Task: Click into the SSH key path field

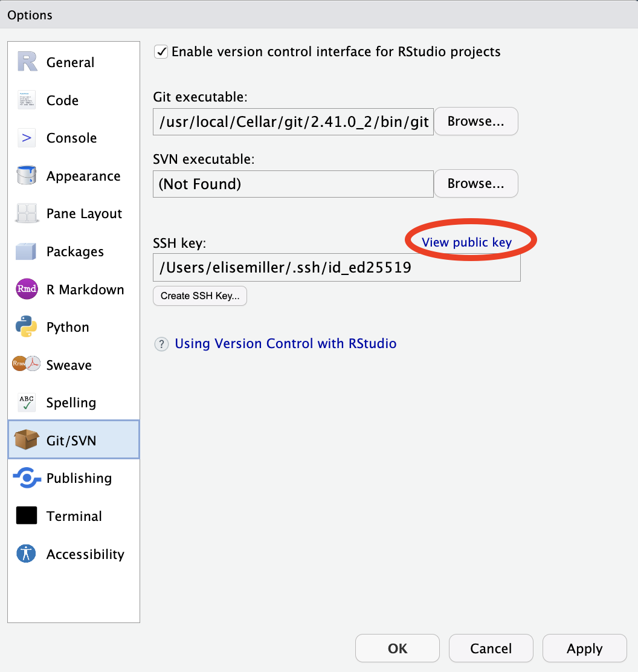Action: 337,268
